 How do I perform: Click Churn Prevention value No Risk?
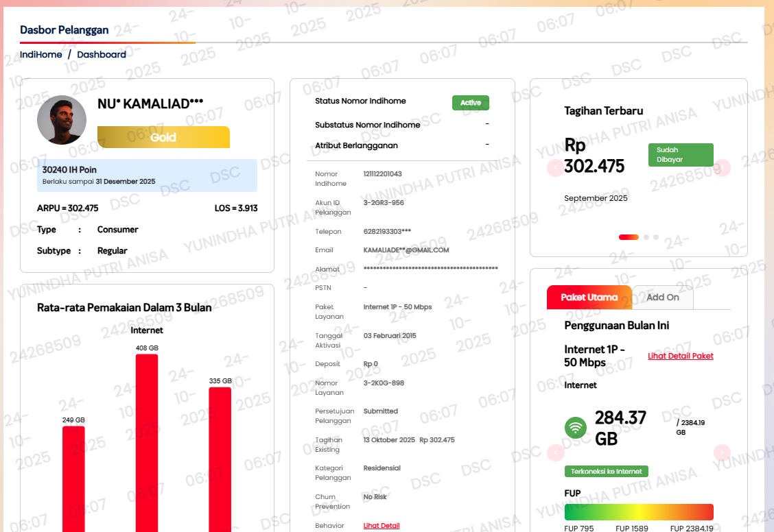[x=375, y=497]
